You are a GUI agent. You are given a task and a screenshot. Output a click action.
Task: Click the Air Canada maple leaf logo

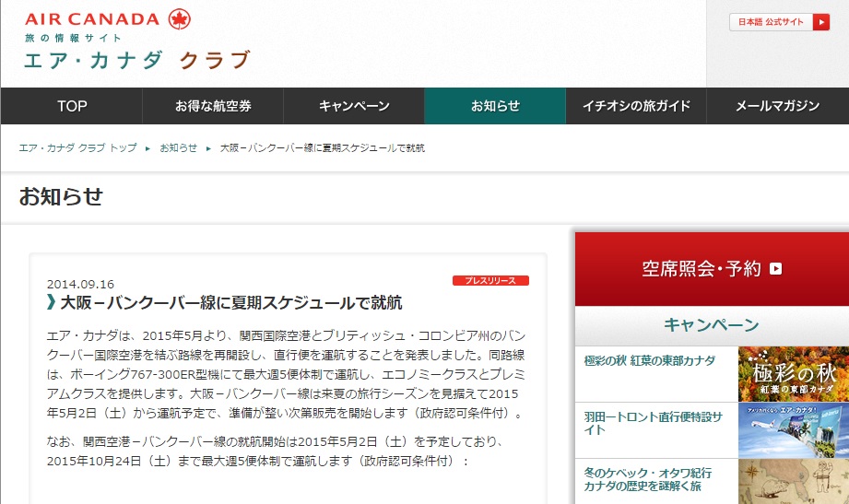point(179,19)
